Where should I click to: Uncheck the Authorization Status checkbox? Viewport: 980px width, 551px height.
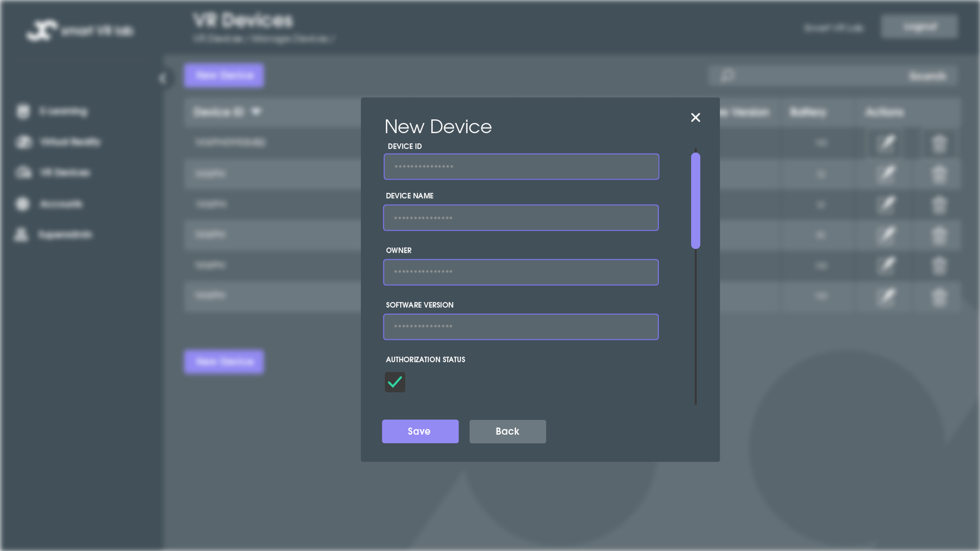pos(395,382)
